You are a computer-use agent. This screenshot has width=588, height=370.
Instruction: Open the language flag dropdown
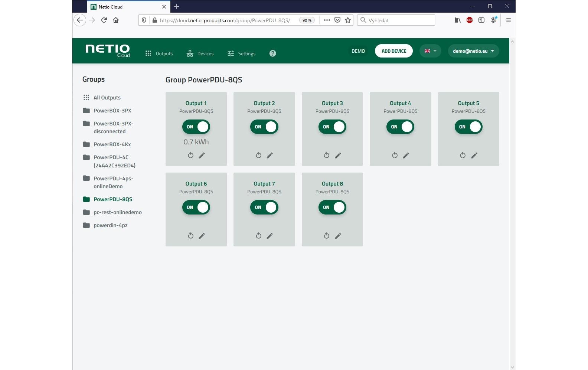tap(430, 51)
